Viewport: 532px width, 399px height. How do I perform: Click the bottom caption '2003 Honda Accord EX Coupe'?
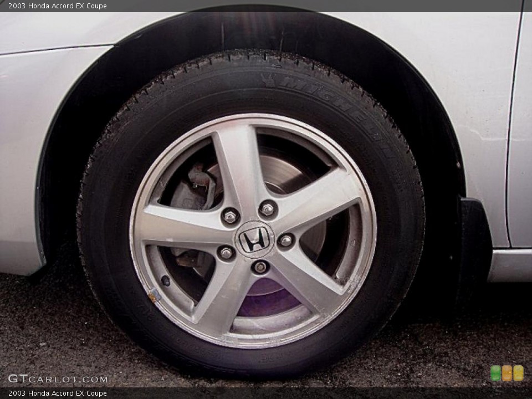[x=57, y=393]
